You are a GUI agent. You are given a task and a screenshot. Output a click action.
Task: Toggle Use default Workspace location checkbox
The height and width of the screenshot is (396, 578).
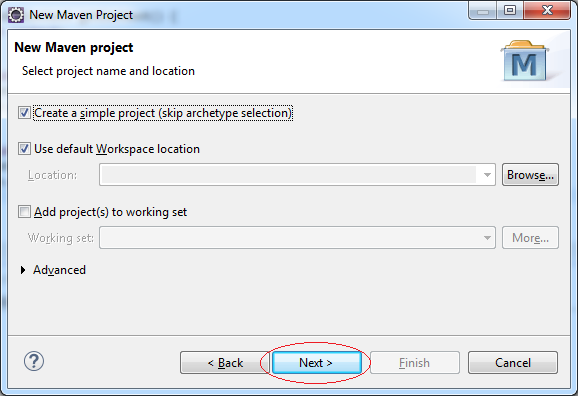click(24, 149)
